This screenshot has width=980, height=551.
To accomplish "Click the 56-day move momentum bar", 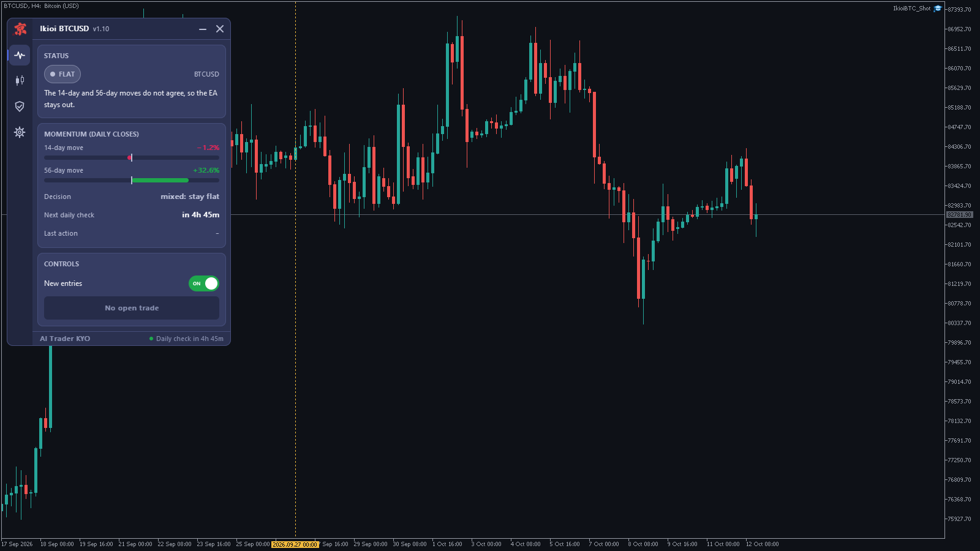I will point(132,180).
